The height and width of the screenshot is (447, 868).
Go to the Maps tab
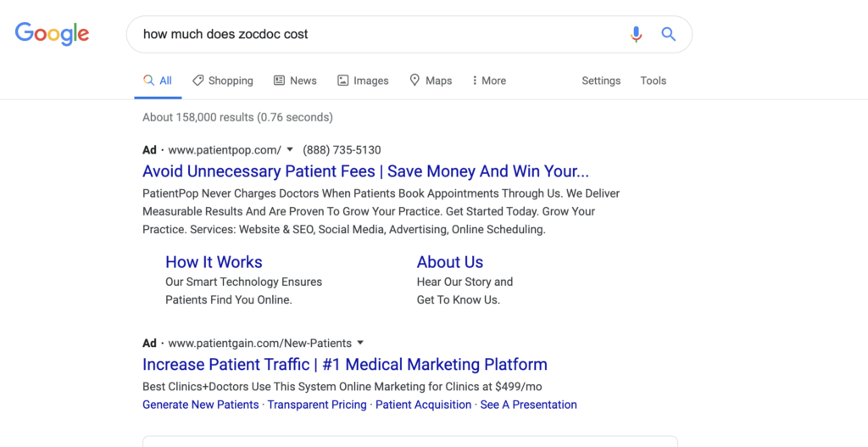[431, 81]
